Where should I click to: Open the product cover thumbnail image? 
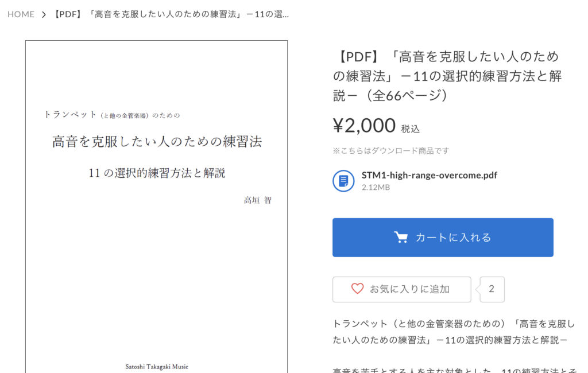pyautogui.click(x=156, y=207)
